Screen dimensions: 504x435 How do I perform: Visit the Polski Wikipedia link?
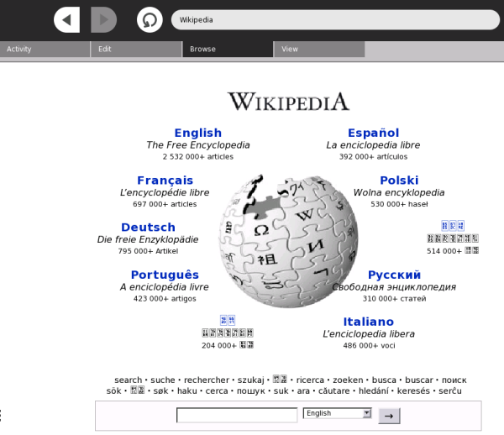point(399,181)
